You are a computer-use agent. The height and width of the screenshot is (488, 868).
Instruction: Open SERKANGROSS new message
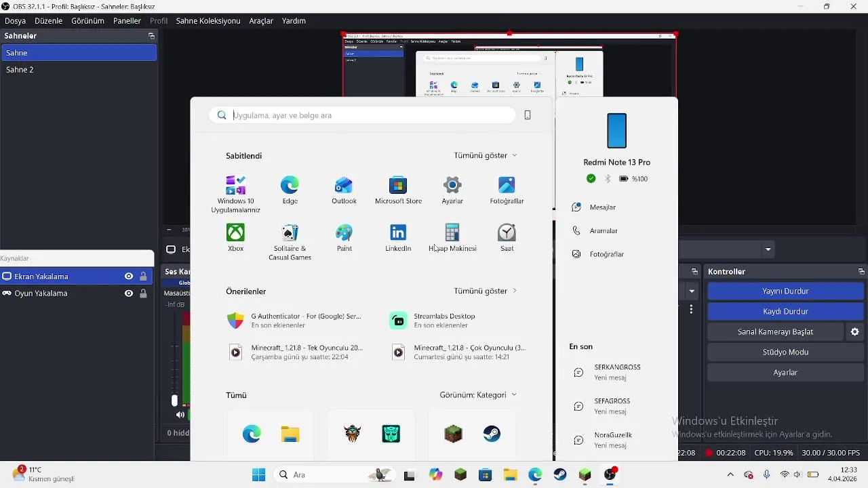(616, 372)
